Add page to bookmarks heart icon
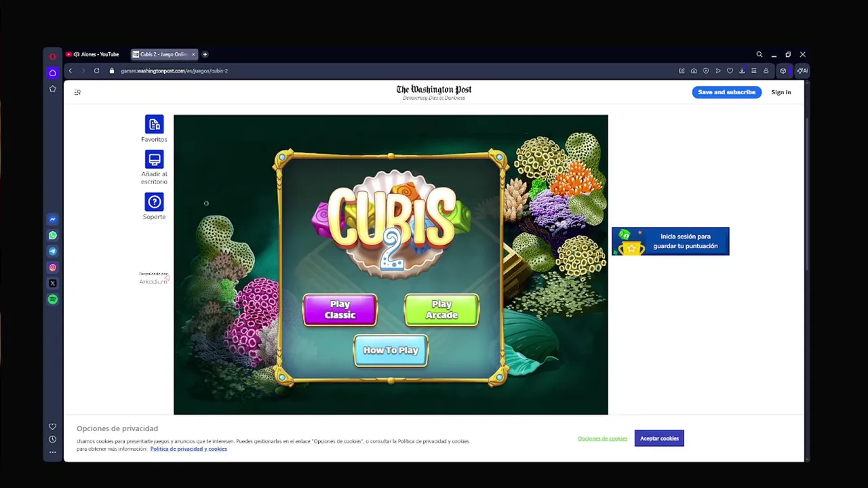 pyautogui.click(x=730, y=70)
